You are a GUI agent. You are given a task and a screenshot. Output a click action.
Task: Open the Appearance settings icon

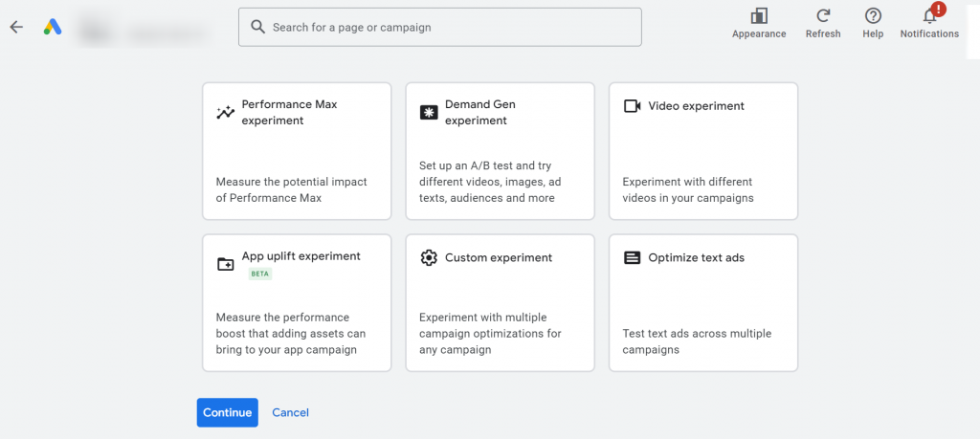(x=759, y=16)
